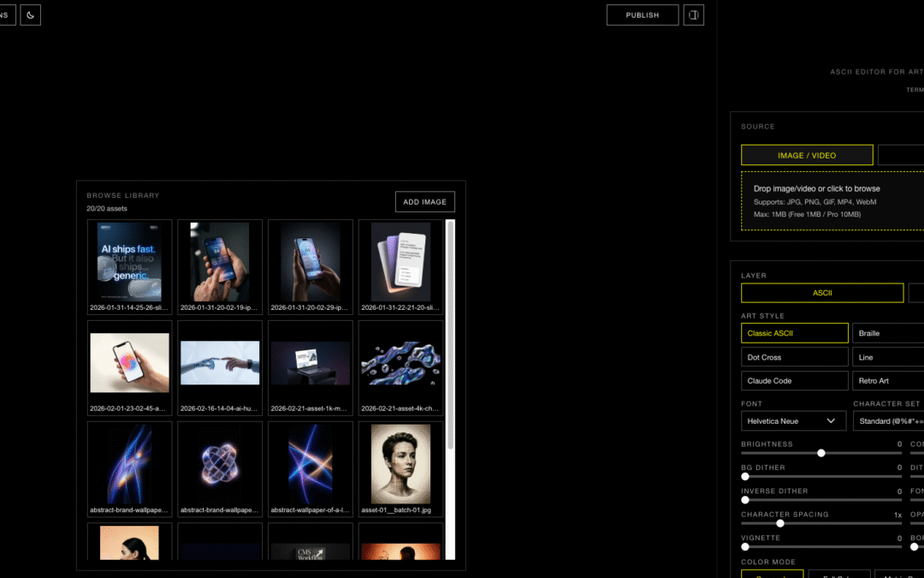Click the BROWSE LIBRARY heading
Viewport: 924px width, 578px height.
(123, 195)
